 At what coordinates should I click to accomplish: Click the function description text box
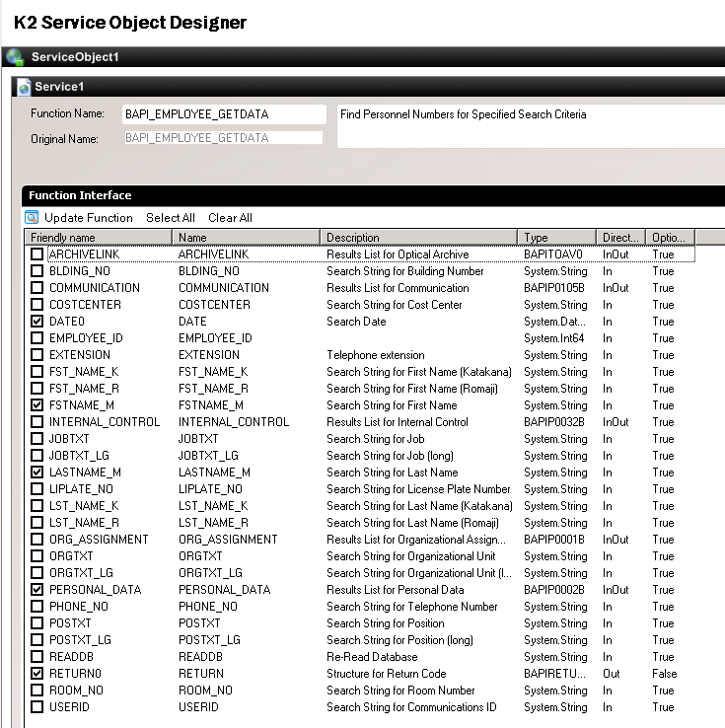pos(531,126)
